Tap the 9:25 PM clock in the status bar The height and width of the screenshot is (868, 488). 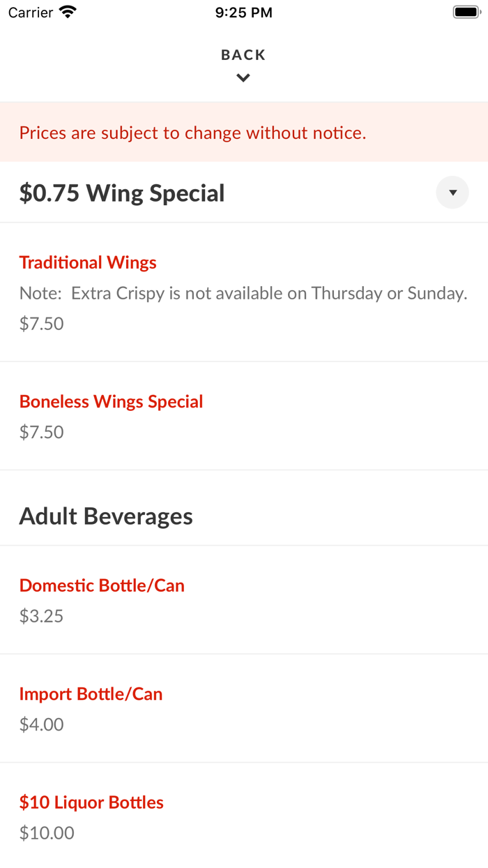point(244,13)
